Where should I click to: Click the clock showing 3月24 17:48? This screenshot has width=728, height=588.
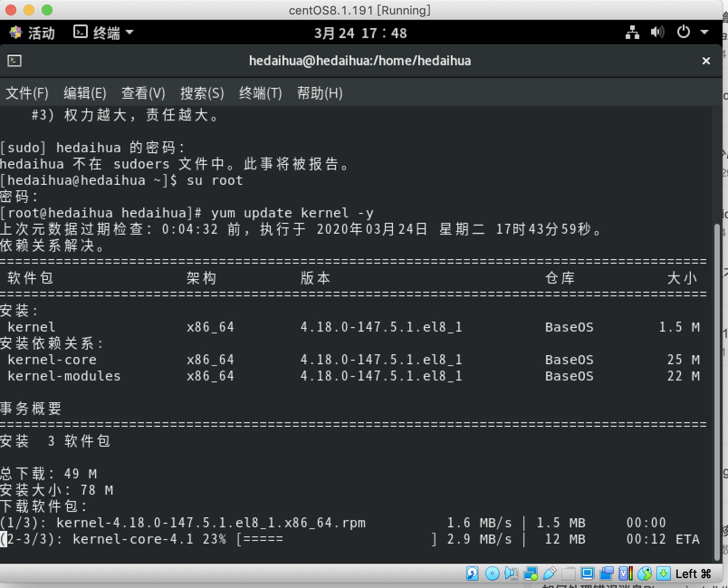361,33
